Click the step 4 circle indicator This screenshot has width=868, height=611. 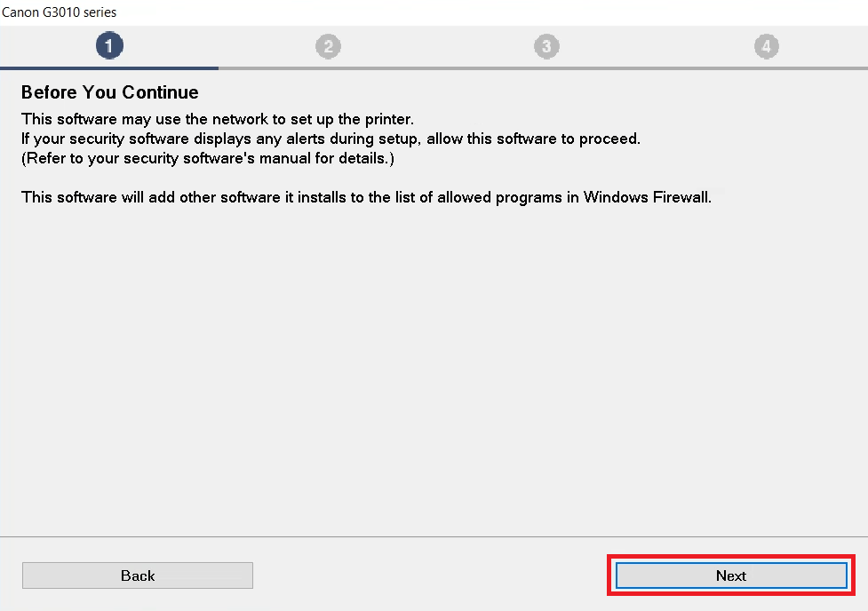coord(766,46)
